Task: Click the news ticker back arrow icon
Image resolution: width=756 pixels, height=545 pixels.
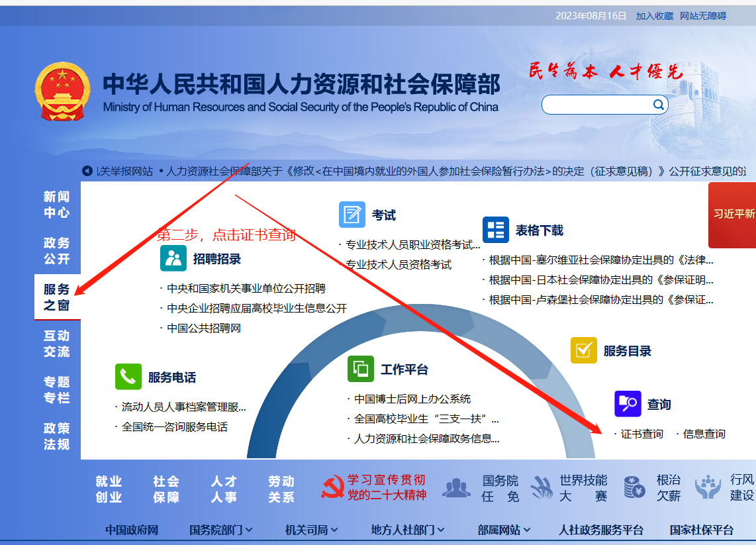Action: pyautogui.click(x=87, y=171)
